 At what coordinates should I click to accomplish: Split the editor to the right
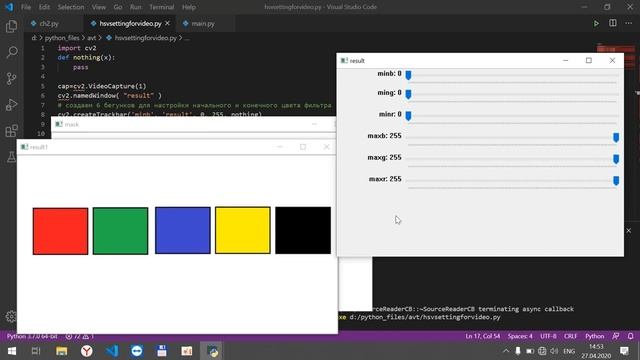613,23
